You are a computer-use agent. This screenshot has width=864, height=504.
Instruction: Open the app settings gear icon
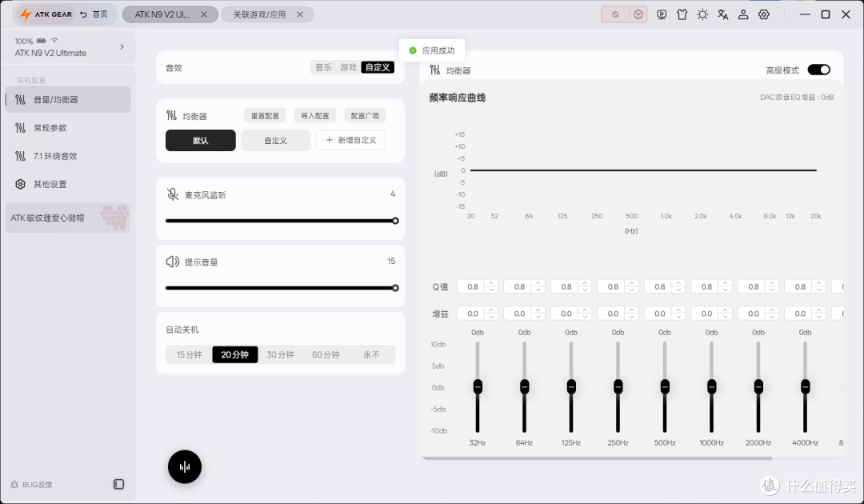pos(764,14)
